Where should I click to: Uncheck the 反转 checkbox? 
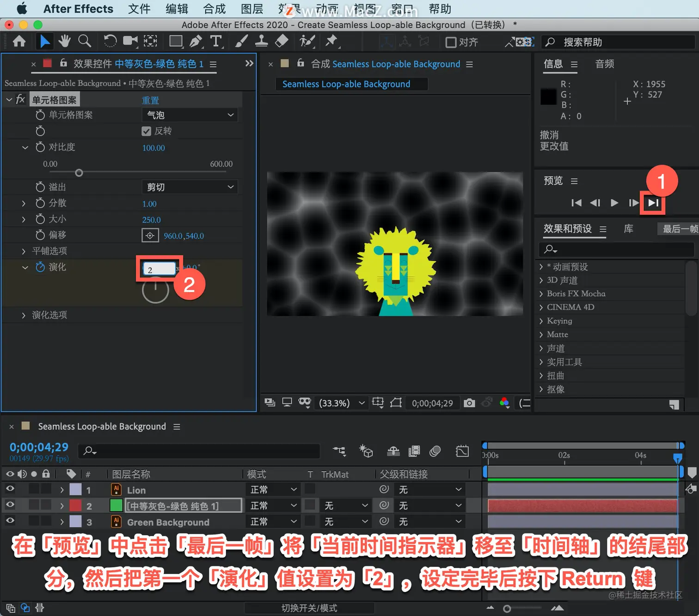(x=146, y=131)
